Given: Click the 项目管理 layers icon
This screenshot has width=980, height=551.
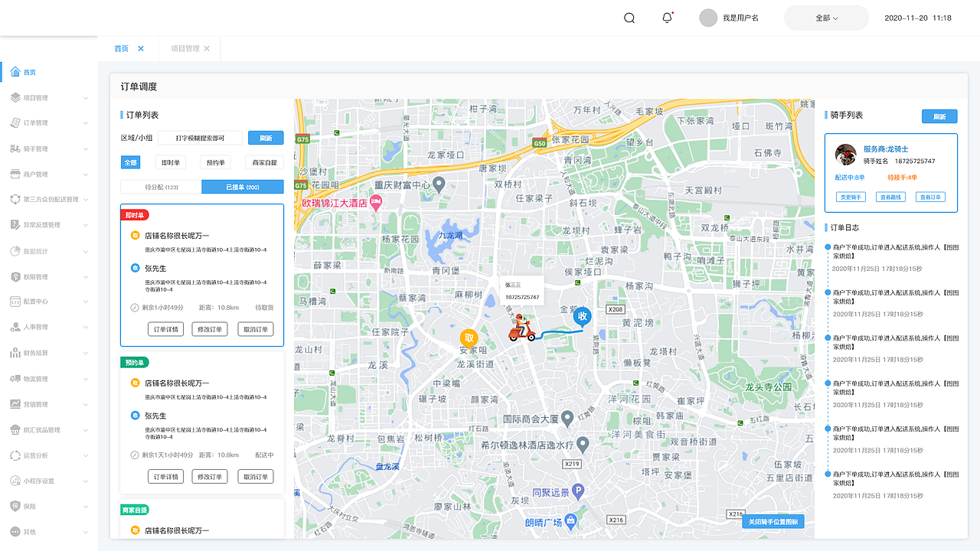Looking at the screenshot, I should [x=15, y=98].
